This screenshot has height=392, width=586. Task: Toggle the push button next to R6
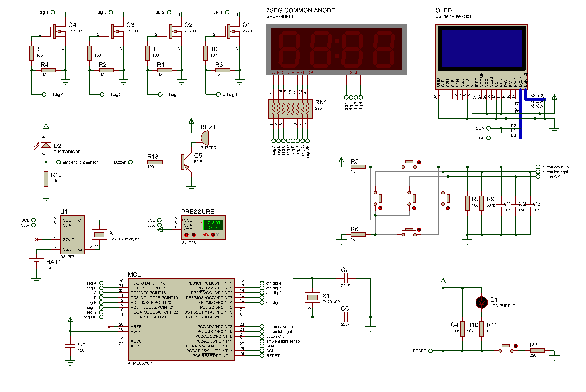click(x=409, y=232)
